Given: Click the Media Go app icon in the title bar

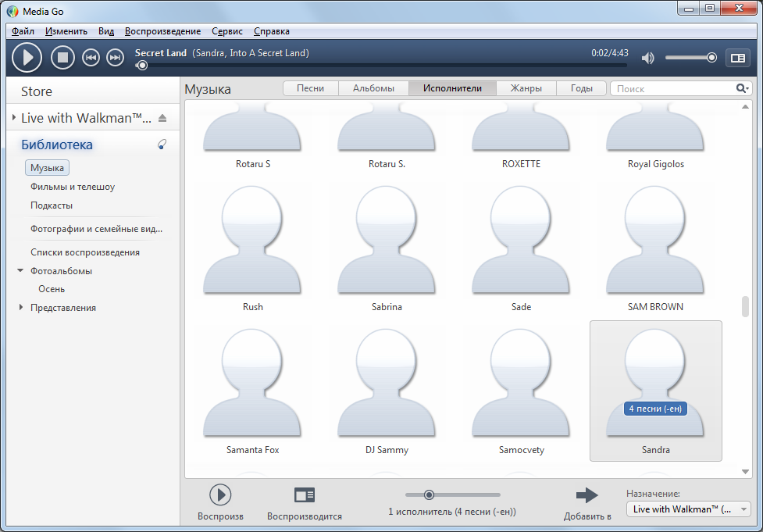Looking at the screenshot, I should tap(12, 11).
